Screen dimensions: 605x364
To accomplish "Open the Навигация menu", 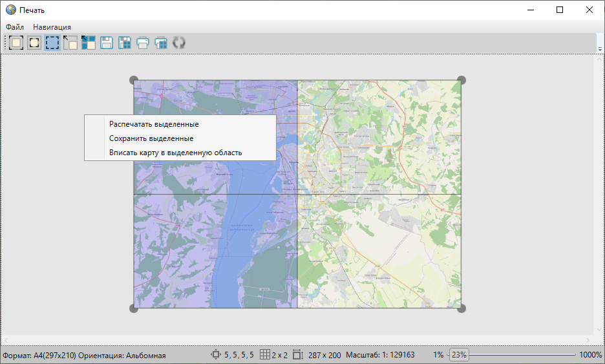I will click(x=52, y=27).
